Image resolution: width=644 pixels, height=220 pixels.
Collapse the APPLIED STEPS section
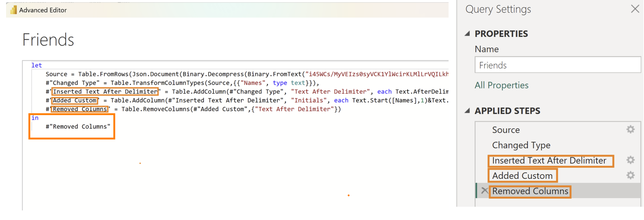pos(467,111)
